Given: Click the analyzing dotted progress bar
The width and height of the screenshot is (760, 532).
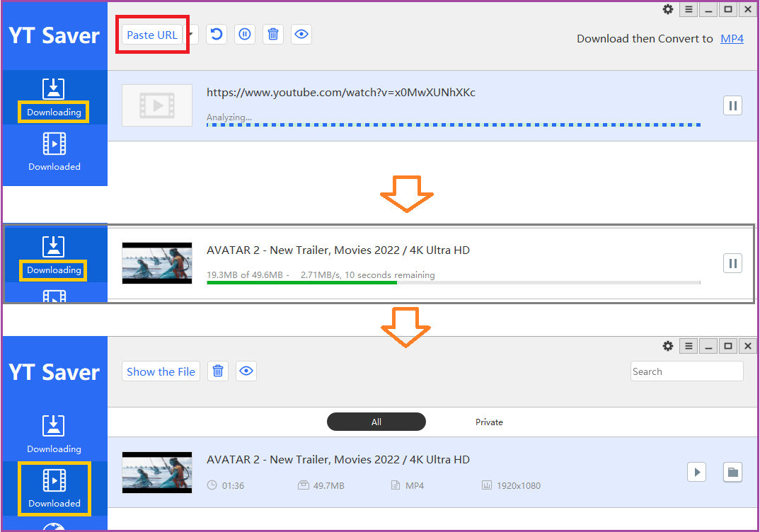Looking at the screenshot, I should tap(454, 125).
